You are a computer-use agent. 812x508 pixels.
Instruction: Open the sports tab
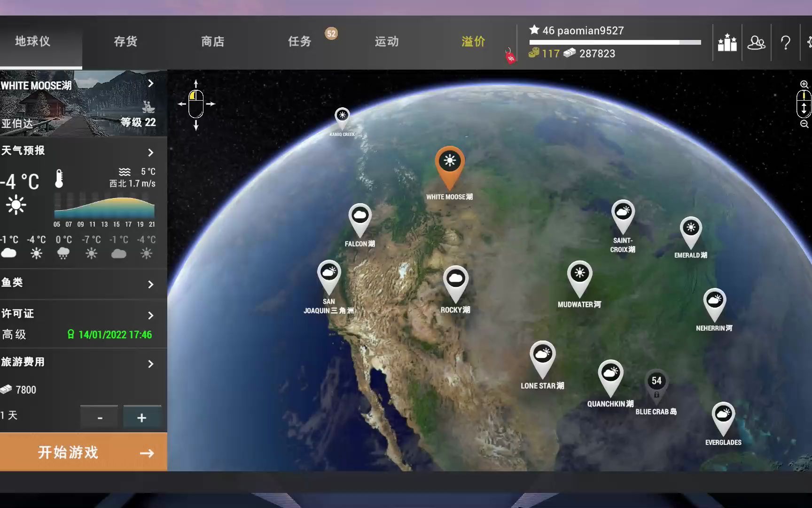[387, 41]
